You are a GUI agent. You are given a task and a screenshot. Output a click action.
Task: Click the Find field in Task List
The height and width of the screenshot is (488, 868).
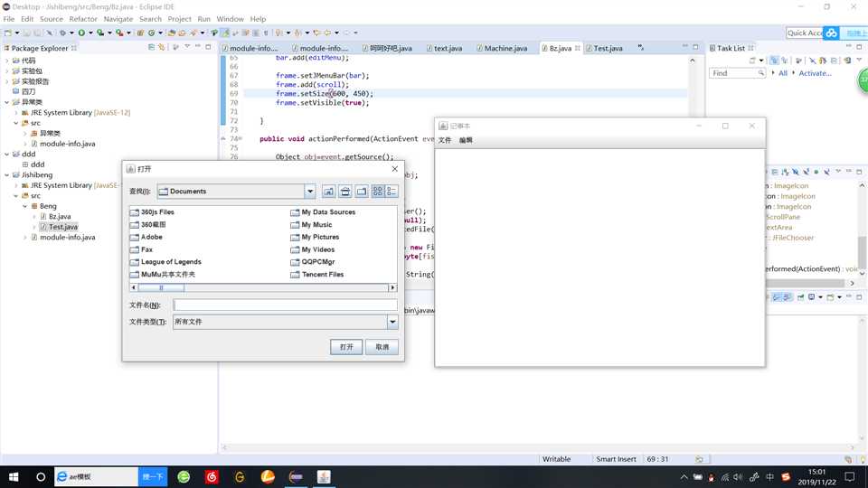pos(737,73)
